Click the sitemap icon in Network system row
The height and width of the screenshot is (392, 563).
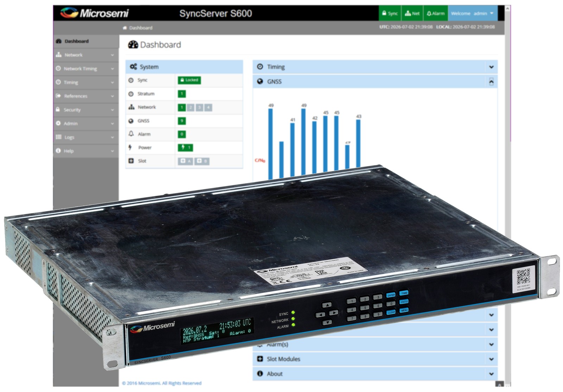pyautogui.click(x=131, y=107)
